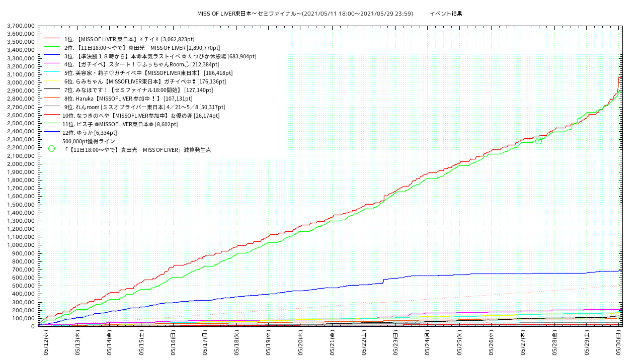
Task: Click the dotted red swatch for 500,000pt line
Action: (52, 141)
